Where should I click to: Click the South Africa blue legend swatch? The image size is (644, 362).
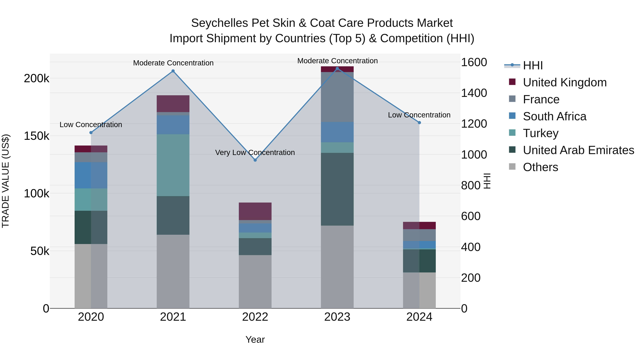point(512,116)
